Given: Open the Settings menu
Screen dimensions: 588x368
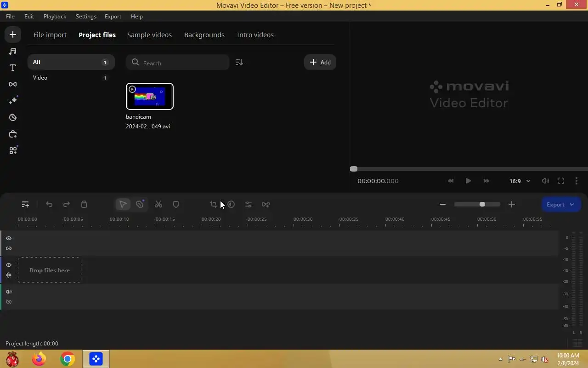Looking at the screenshot, I should click(x=86, y=16).
